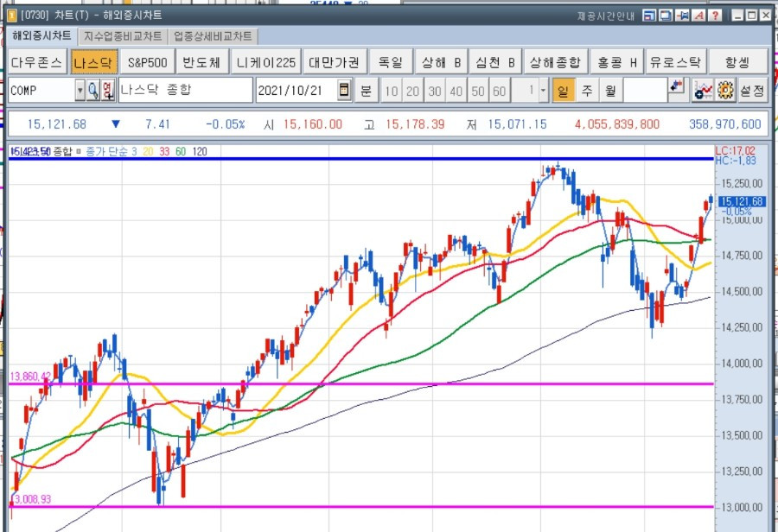
Task: Select the S&P500 index button
Action: (147, 62)
